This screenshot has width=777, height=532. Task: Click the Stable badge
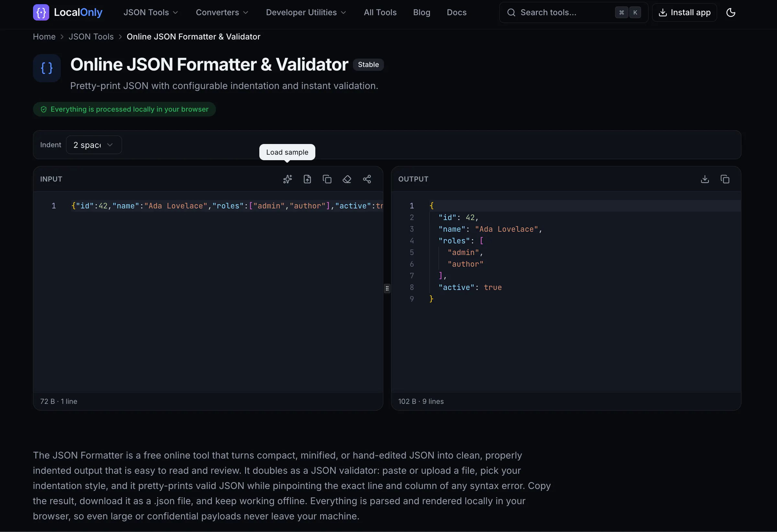(368, 64)
